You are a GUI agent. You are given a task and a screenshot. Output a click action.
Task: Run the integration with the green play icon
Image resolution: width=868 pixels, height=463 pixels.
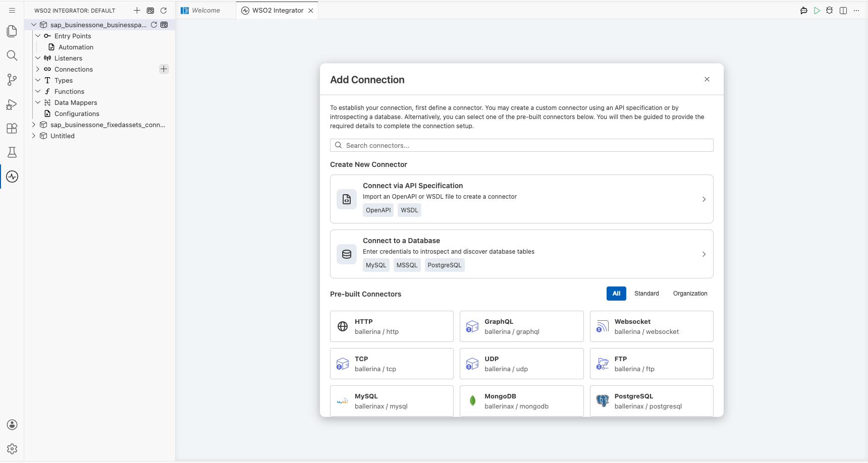(817, 10)
